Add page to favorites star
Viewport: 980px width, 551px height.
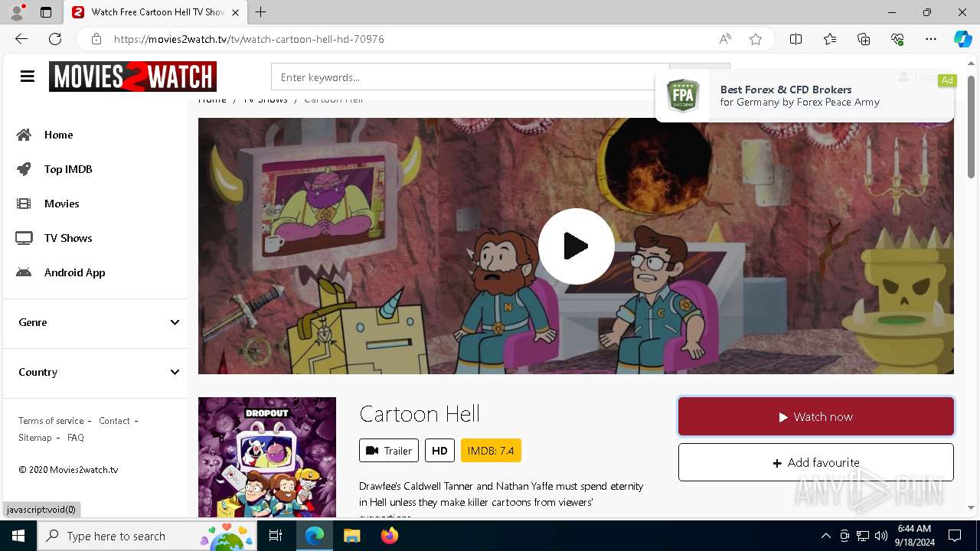[756, 39]
